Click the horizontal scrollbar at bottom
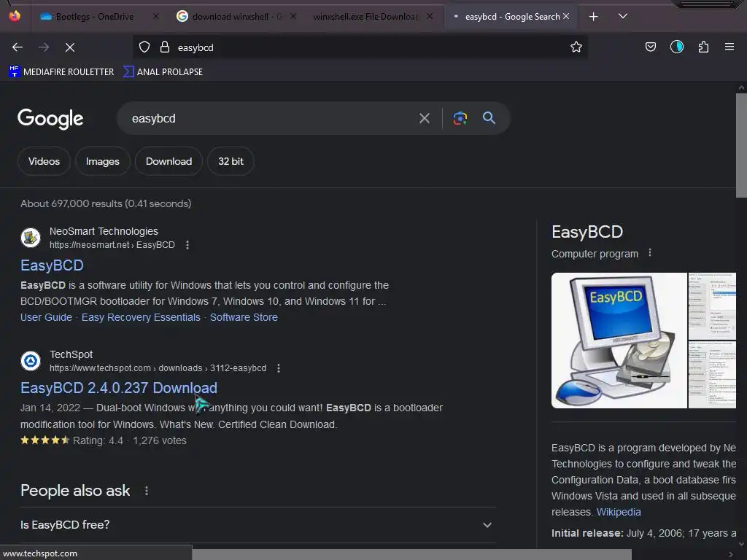747x560 pixels. [412, 554]
